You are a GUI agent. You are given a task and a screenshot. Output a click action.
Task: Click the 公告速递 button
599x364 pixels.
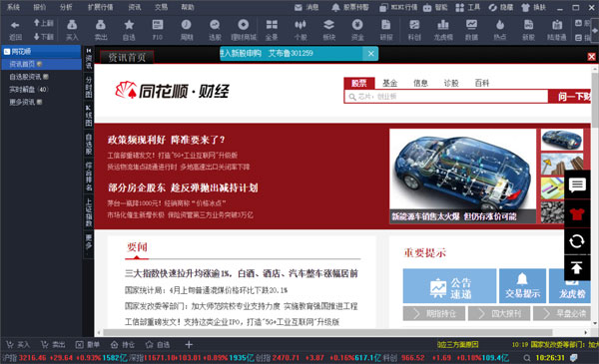[x=449, y=286]
